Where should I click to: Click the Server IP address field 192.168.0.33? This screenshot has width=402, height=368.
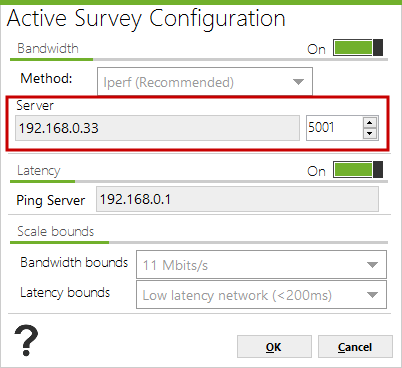click(157, 128)
